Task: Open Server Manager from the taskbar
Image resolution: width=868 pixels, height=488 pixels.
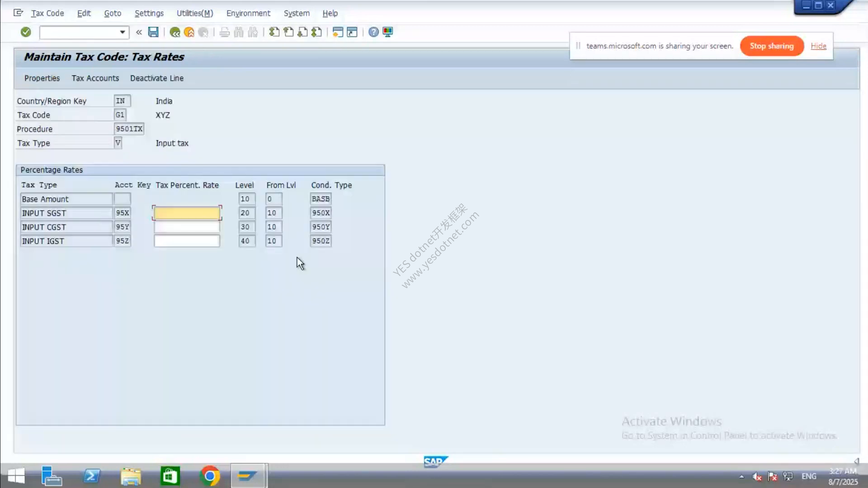Action: pyautogui.click(x=52, y=476)
